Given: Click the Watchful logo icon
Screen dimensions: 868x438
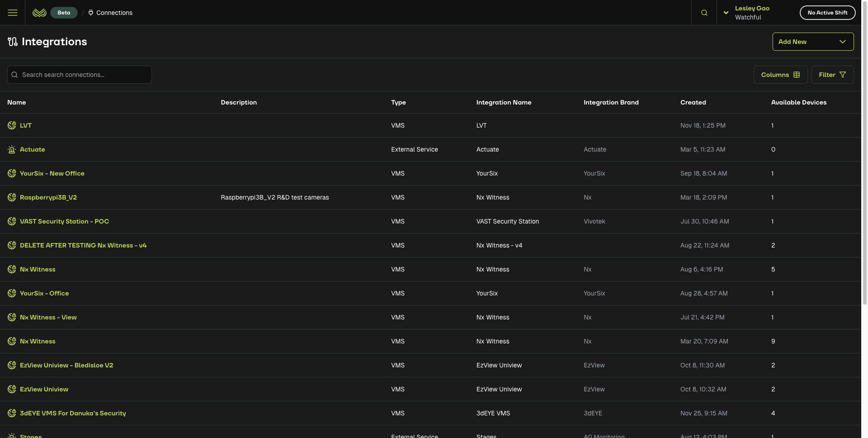Looking at the screenshot, I should click(39, 13).
